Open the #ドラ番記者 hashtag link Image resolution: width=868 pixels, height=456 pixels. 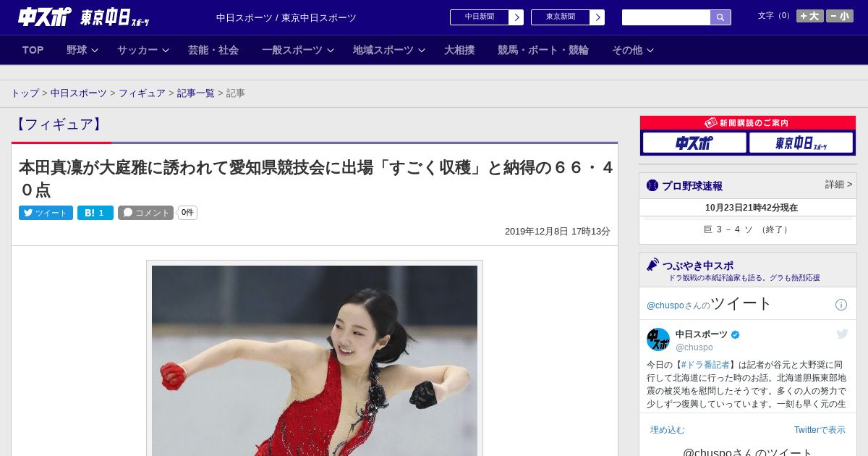(705, 365)
